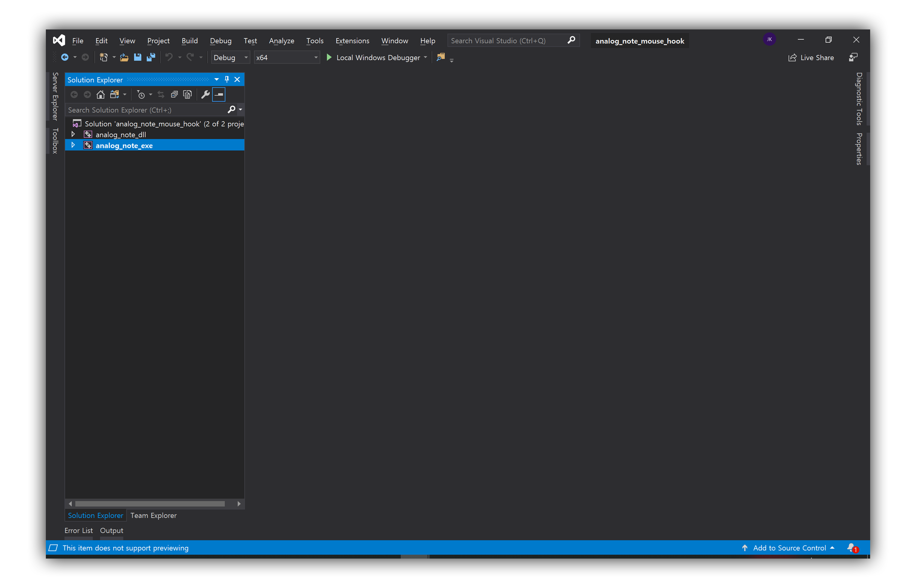Viewport: 916px width, 588px height.
Task: Start Local Windows Debugger
Action: pyautogui.click(x=373, y=58)
